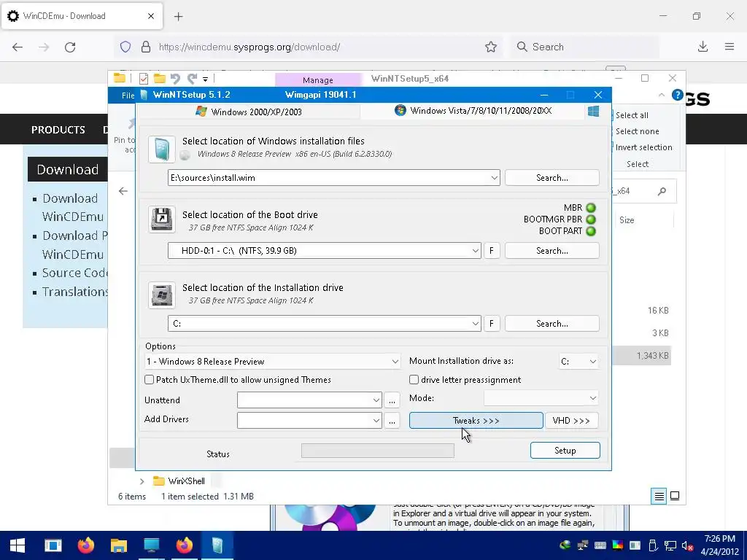This screenshot has height=560, width=747.
Task: Click Search for the Installation drive
Action: pyautogui.click(x=551, y=323)
